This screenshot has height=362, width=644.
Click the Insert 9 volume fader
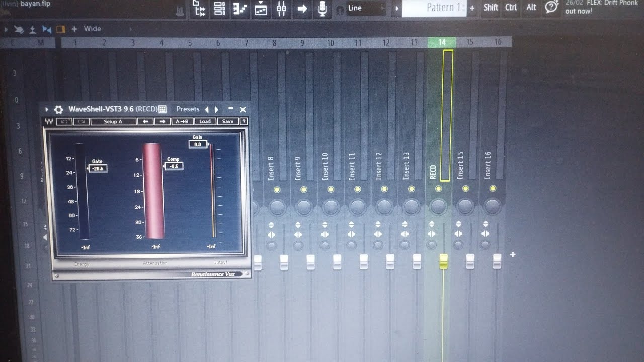pyautogui.click(x=310, y=262)
